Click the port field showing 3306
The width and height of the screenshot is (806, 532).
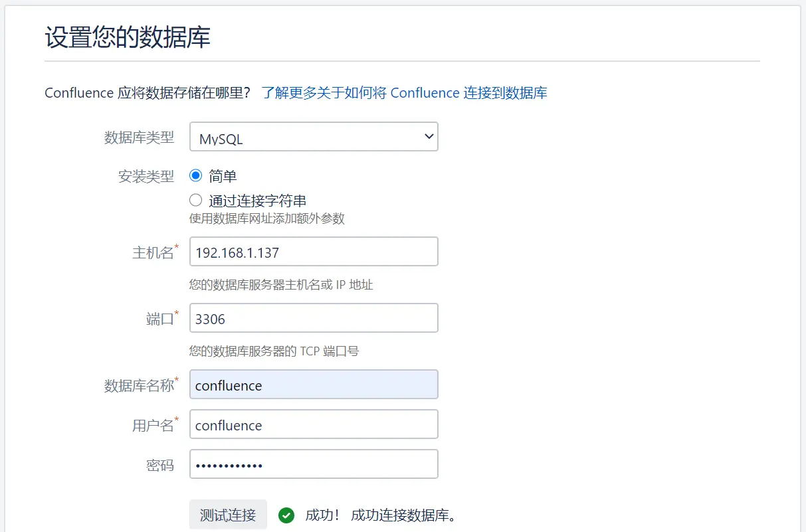[314, 318]
